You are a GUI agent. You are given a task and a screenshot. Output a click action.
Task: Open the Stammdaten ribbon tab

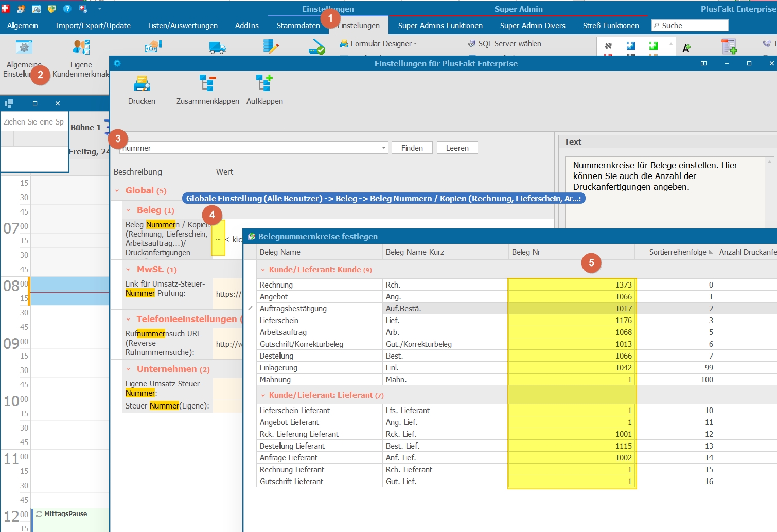298,26
